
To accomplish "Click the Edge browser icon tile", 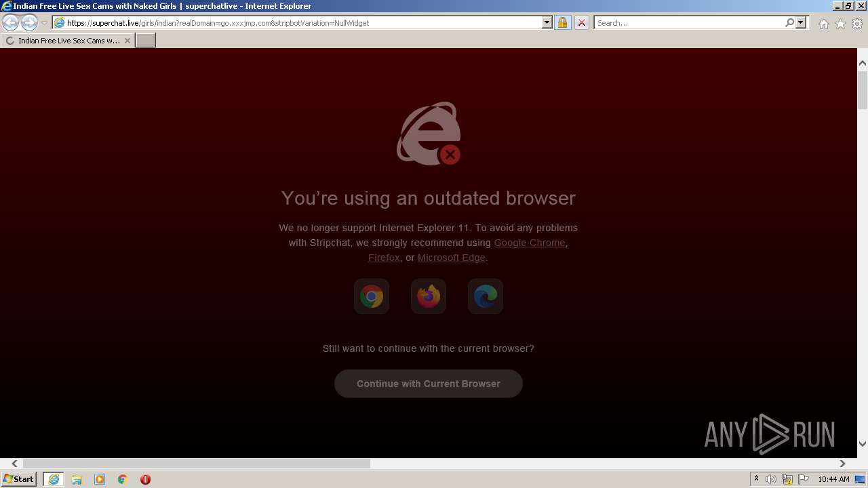I will (x=486, y=296).
